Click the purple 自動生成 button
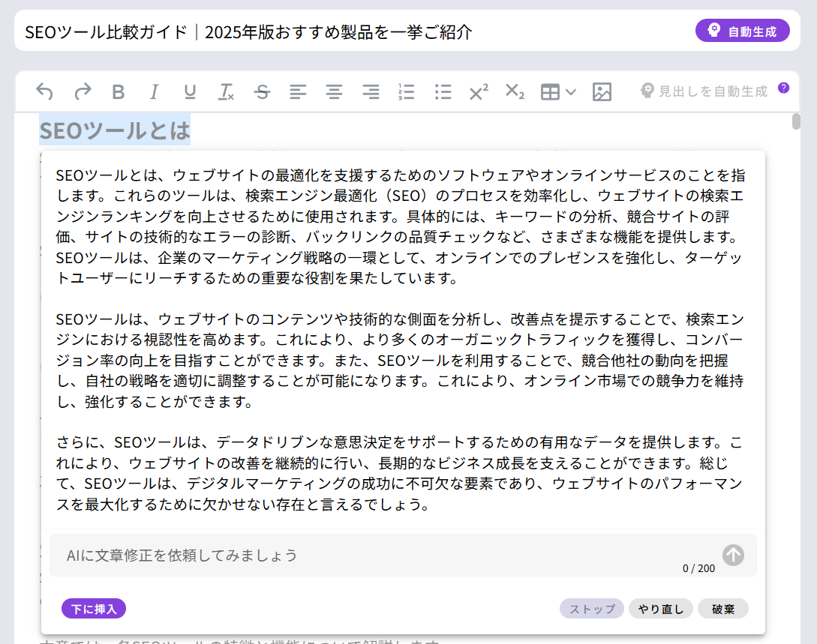This screenshot has height=644, width=817. click(x=742, y=31)
